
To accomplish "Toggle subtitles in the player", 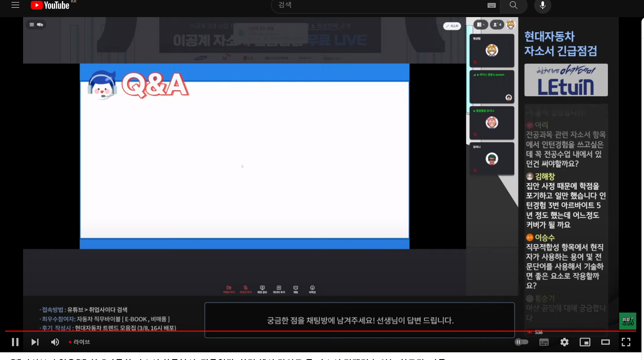I will click(544, 342).
